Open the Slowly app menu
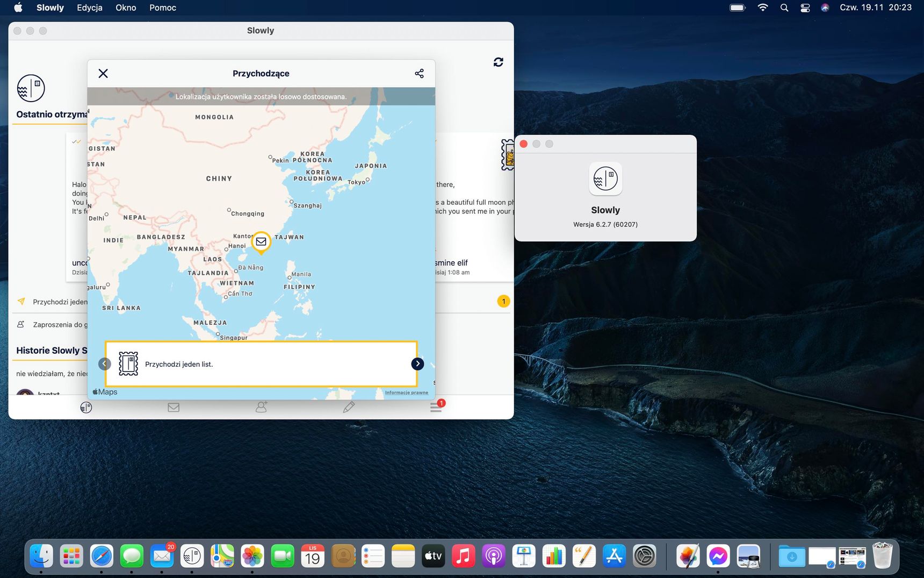 (50, 8)
